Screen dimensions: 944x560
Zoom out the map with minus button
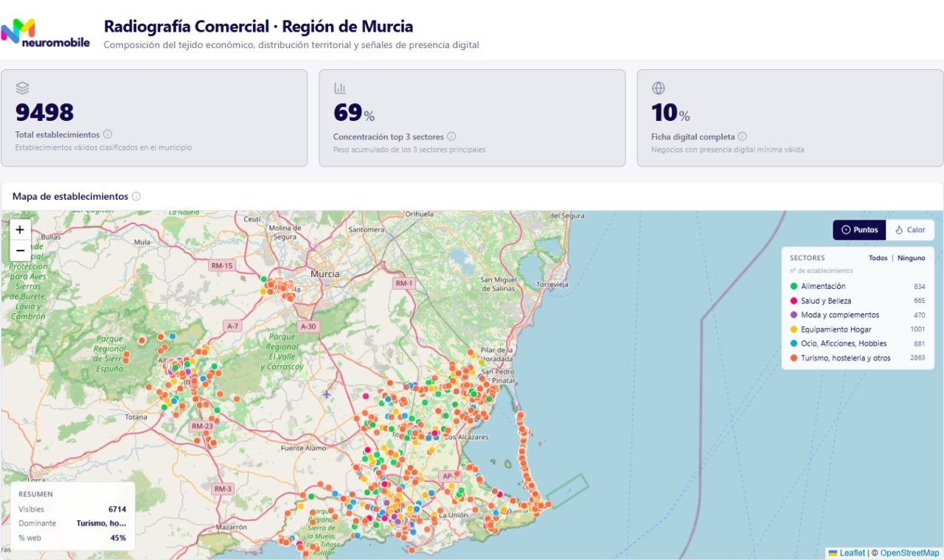point(21,251)
